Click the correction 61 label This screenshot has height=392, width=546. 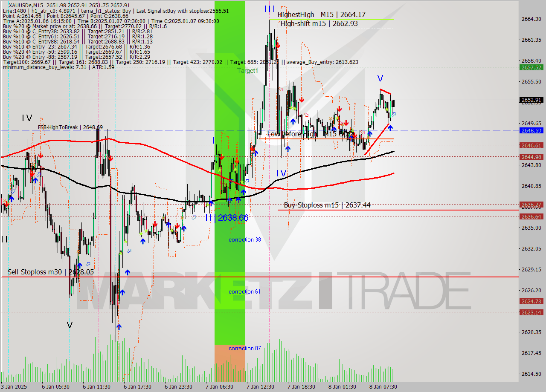coord(245,292)
